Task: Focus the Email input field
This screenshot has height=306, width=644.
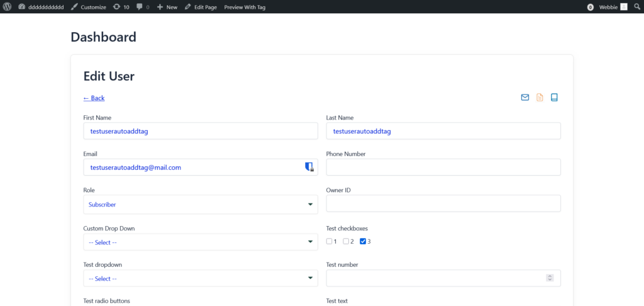Action: coord(201,167)
